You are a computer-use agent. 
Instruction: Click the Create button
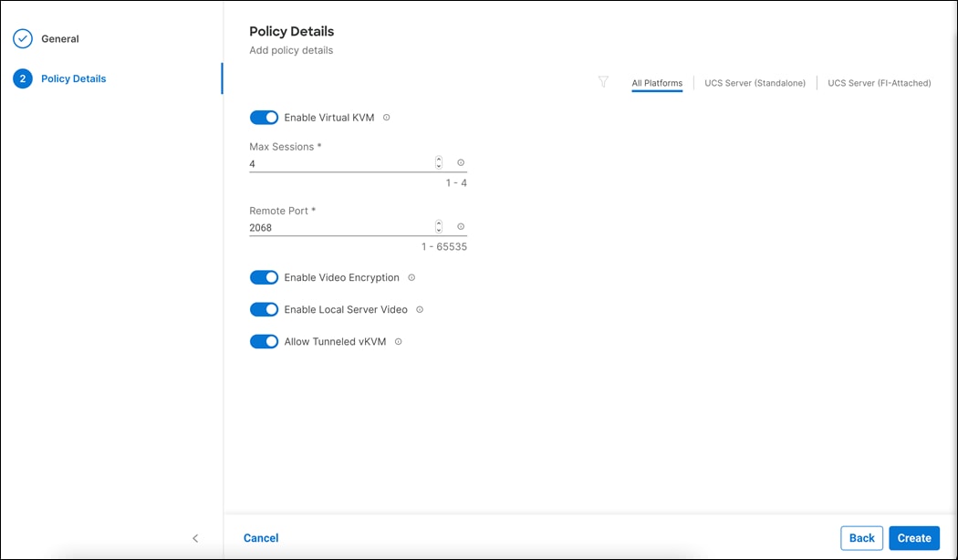913,537
